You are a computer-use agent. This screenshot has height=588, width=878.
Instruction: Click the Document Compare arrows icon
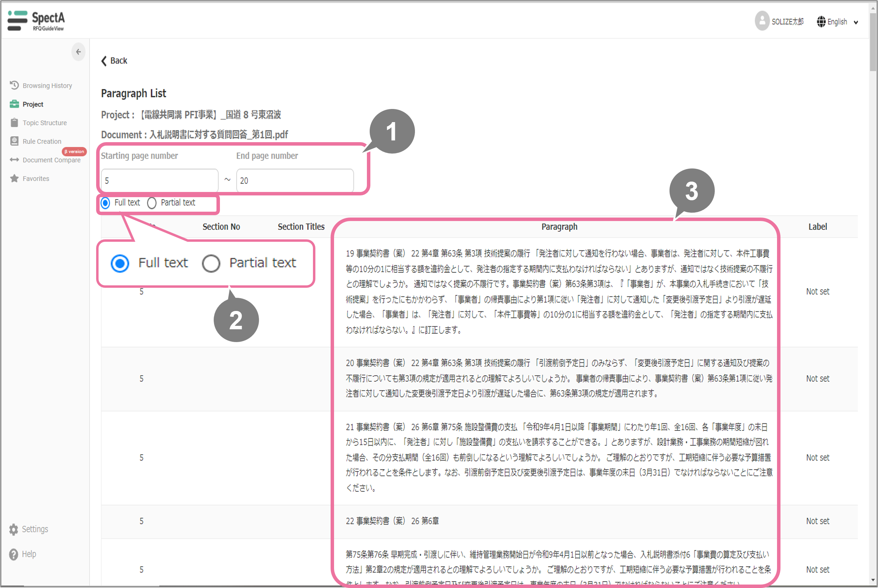[14, 160]
